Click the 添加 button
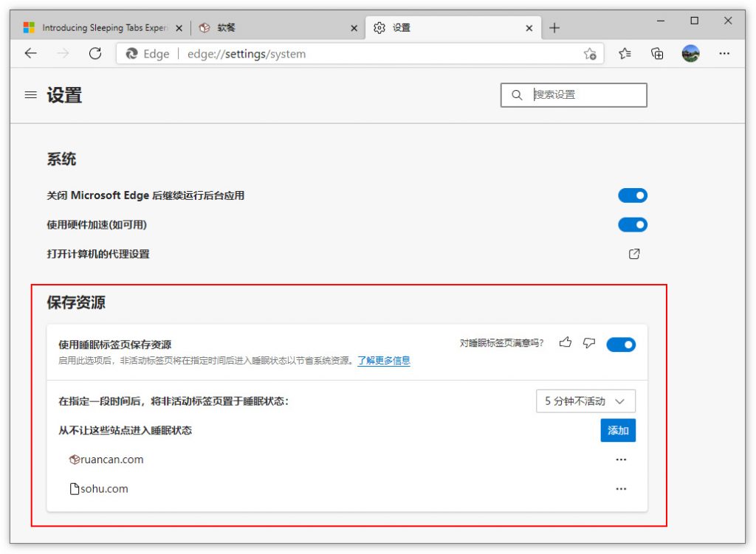Screen dimensions: 756x554 [618, 430]
